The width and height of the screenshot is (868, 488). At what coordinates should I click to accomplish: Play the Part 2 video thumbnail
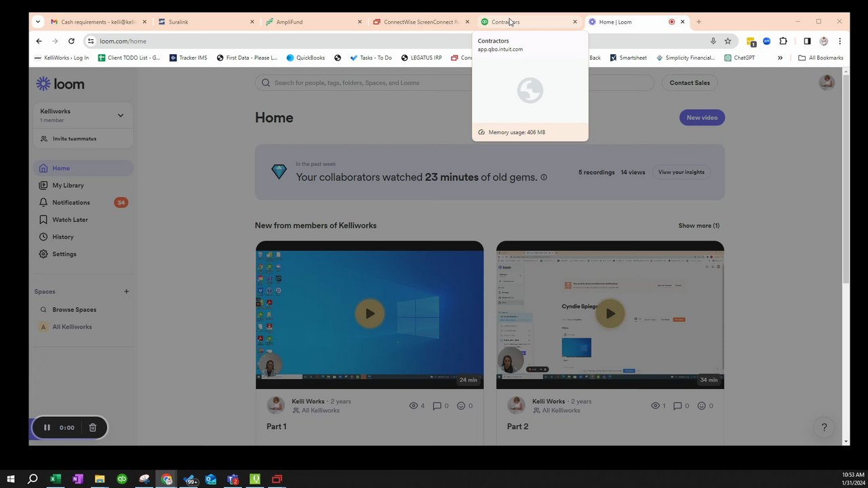pyautogui.click(x=610, y=313)
